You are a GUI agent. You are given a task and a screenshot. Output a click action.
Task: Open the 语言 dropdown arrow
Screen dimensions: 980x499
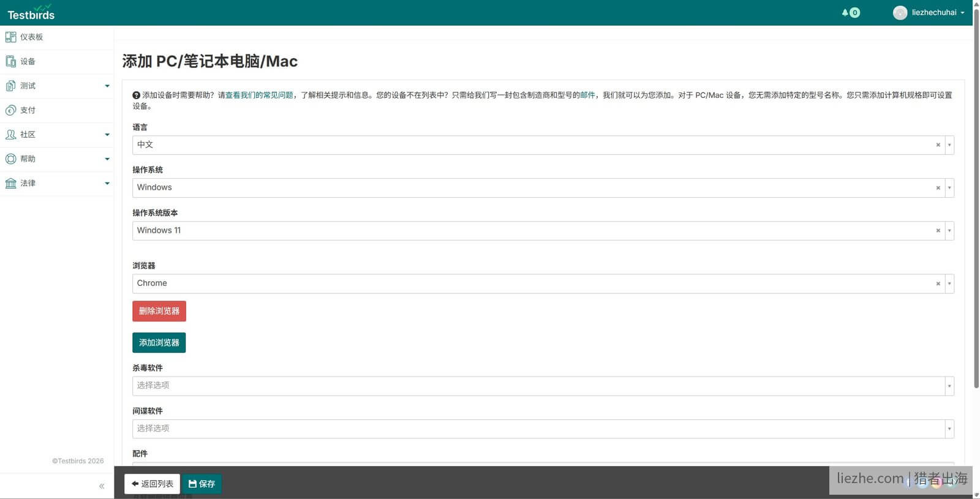point(949,145)
